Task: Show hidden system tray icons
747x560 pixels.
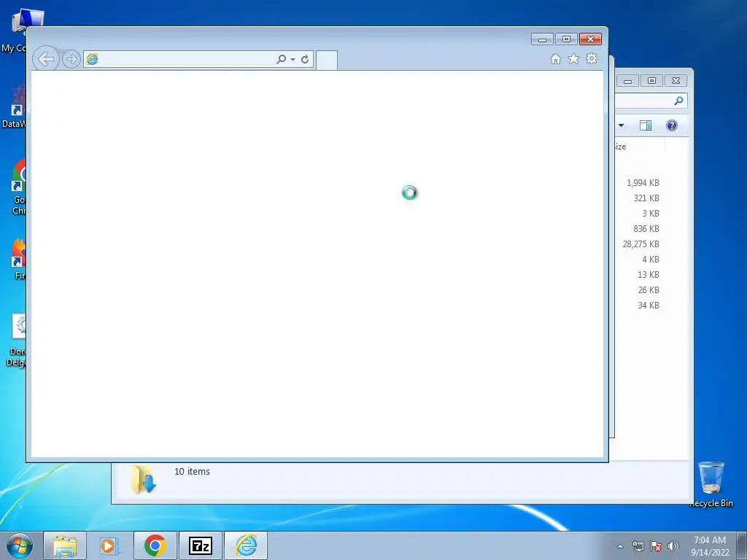Action: [x=620, y=546]
